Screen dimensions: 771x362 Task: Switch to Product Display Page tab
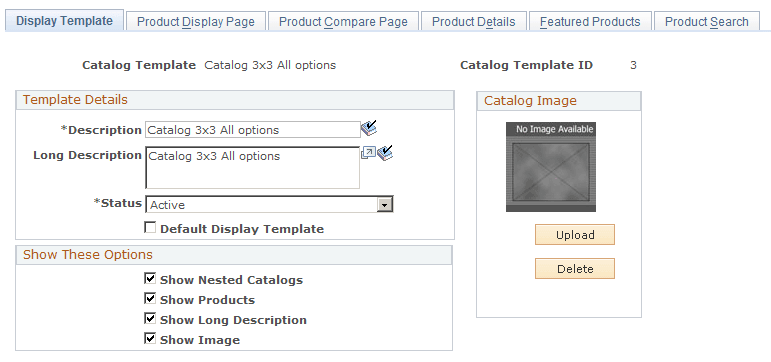[x=196, y=22]
